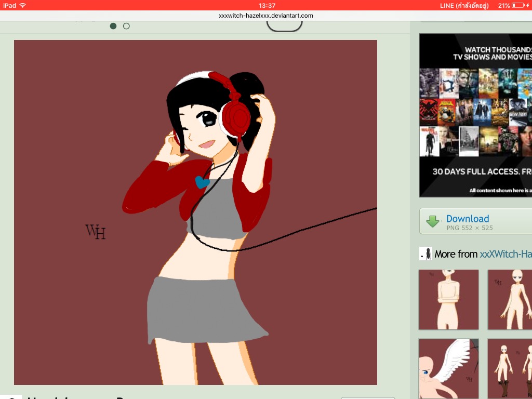
Task: Click the rounded button above the artwork
Action: pos(284,25)
